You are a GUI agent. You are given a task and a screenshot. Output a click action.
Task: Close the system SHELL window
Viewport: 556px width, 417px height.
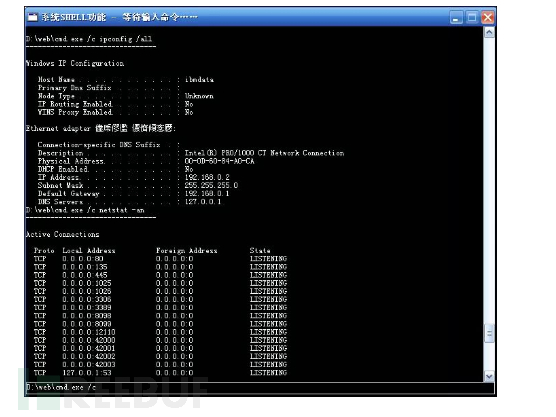[x=488, y=17]
